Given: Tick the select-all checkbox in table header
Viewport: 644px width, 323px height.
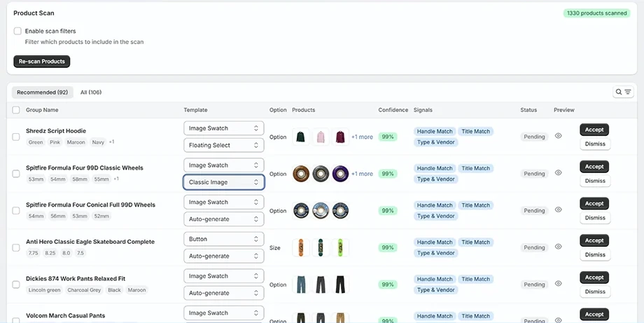Looking at the screenshot, I should 16,110.
